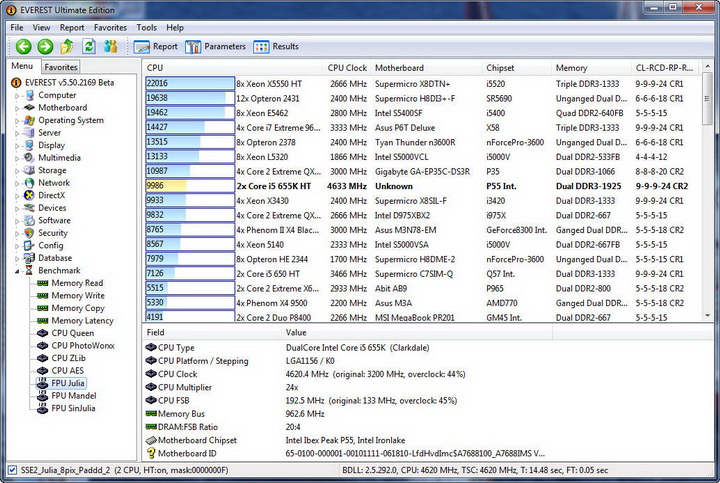Expand the Display tree node

point(17,146)
